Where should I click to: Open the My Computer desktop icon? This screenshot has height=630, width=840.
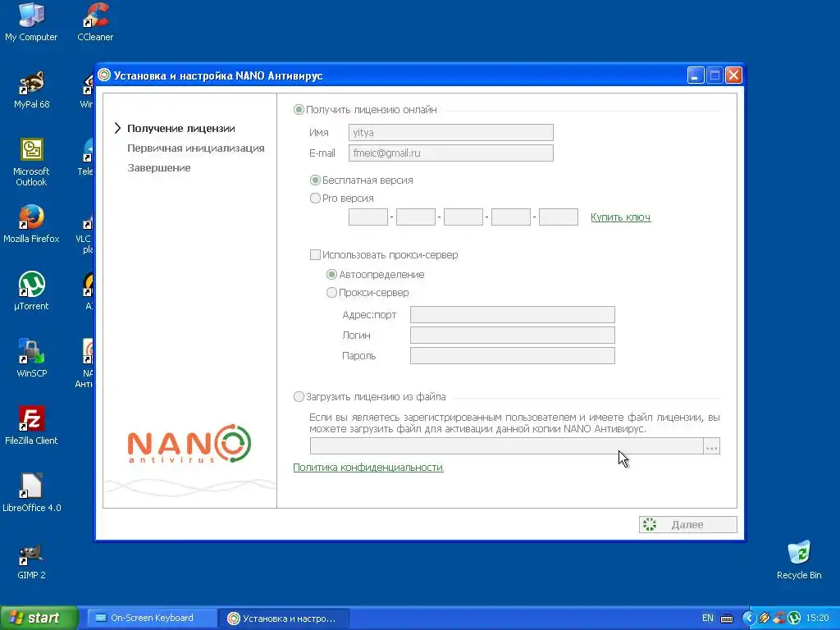click(x=31, y=22)
